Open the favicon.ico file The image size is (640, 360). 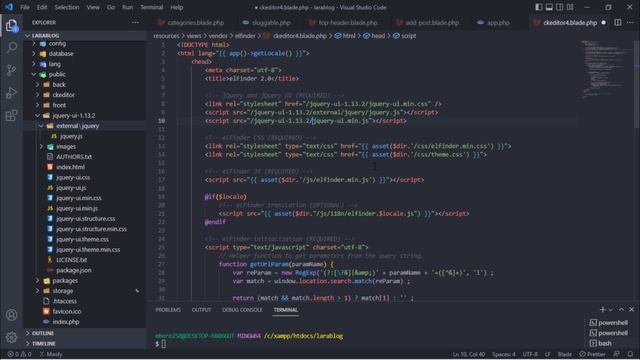point(67,311)
